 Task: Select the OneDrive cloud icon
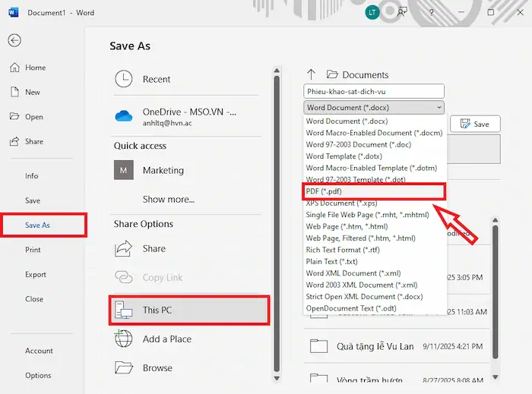(x=123, y=116)
